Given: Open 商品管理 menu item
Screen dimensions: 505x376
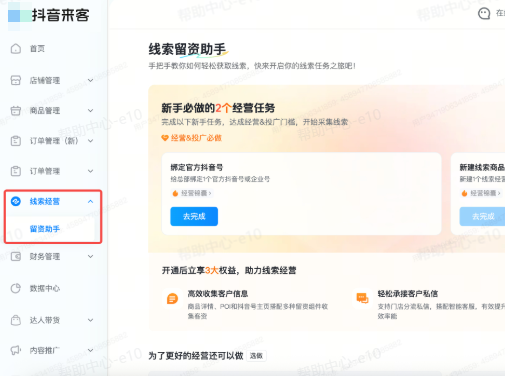Looking at the screenshot, I should [x=45, y=111].
